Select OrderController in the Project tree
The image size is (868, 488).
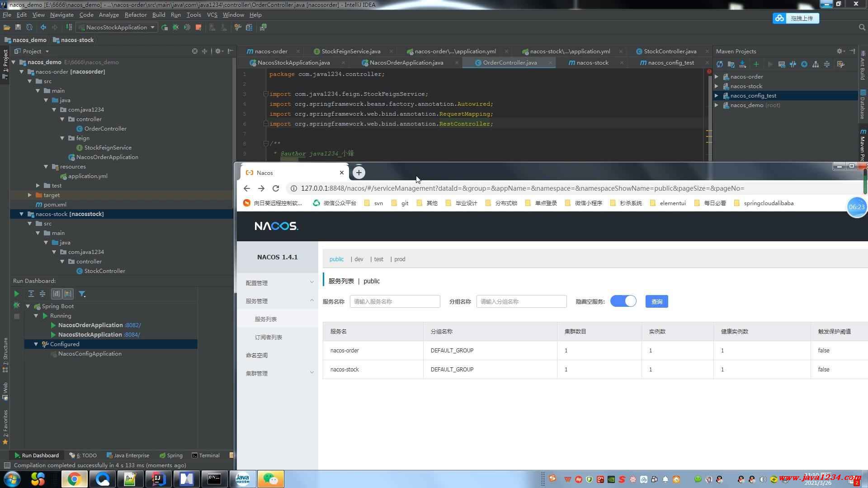105,129
